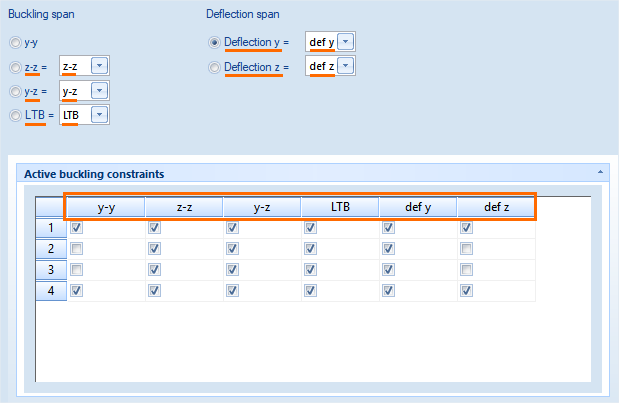Open the z-z buckling span dropdown
This screenshot has width=619, height=403.
100,67
